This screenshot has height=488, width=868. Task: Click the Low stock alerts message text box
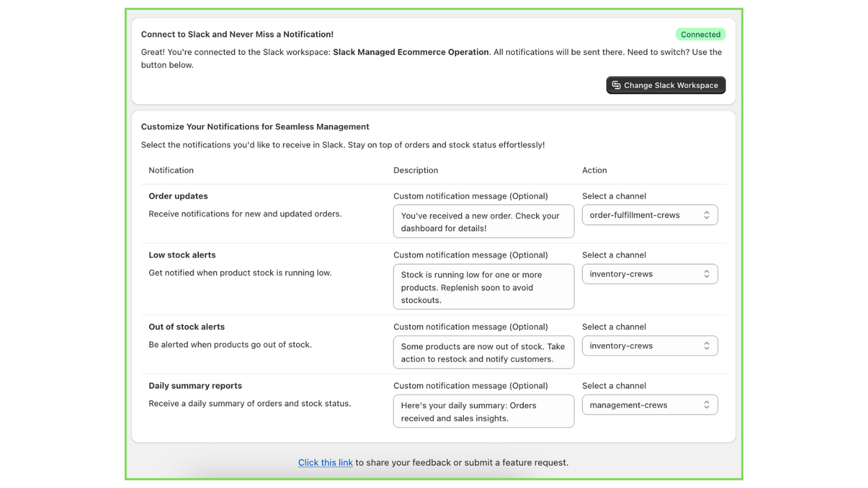[483, 287]
